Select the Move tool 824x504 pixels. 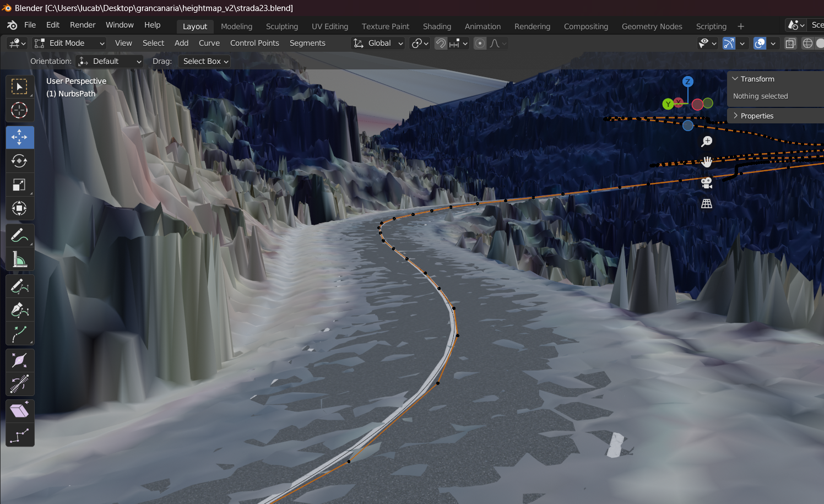pyautogui.click(x=20, y=137)
